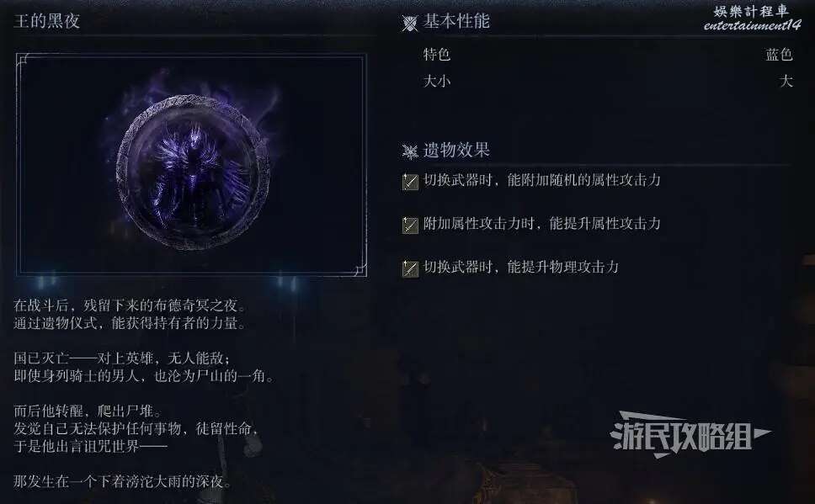Click the 蓝色 color value
This screenshot has width=815, height=504.
pyautogui.click(x=779, y=54)
